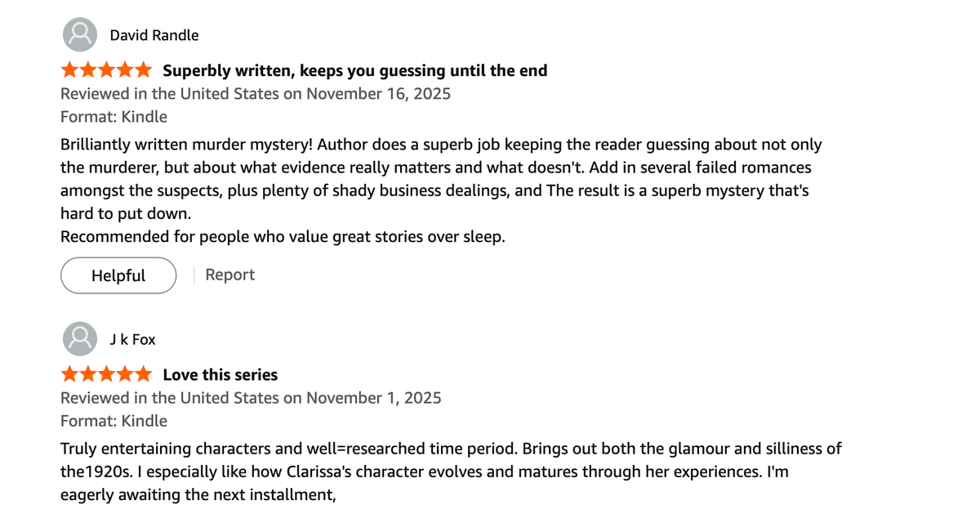Open J k Fox's reviewer profile

coord(132,339)
